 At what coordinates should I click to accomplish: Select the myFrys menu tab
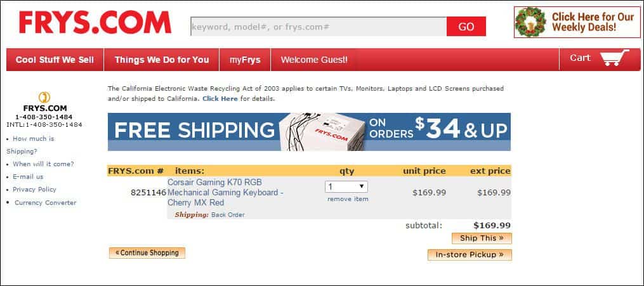click(x=245, y=60)
